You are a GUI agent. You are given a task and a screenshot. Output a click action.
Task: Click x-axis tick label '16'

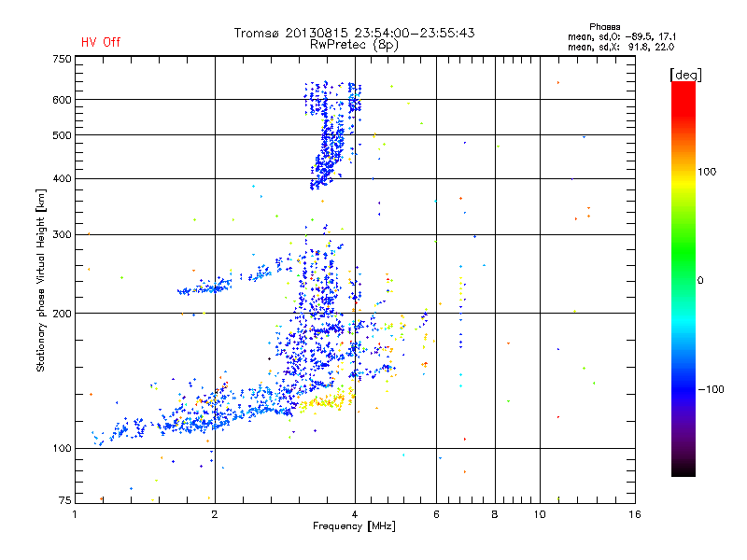(x=635, y=514)
